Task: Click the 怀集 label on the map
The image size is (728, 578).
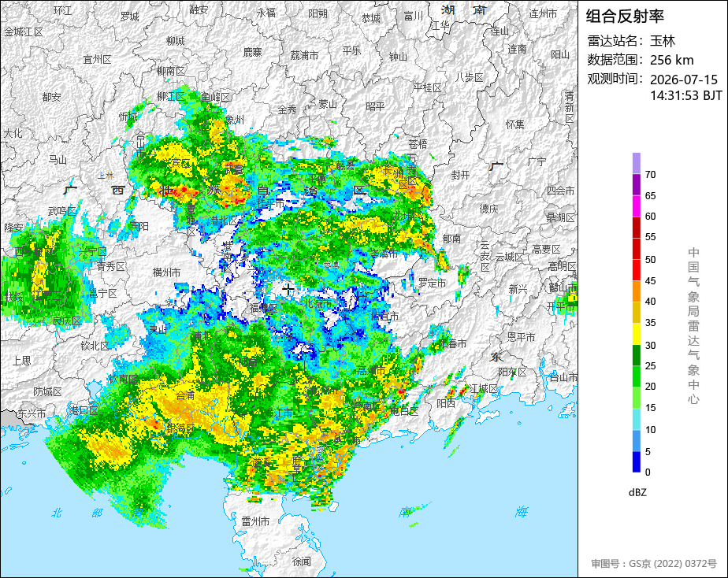Action: tap(515, 124)
